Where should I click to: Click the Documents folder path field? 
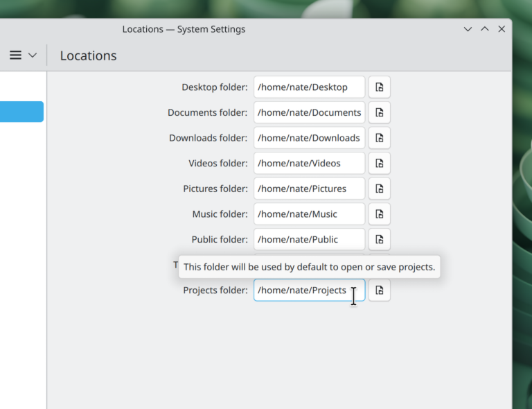(x=310, y=113)
